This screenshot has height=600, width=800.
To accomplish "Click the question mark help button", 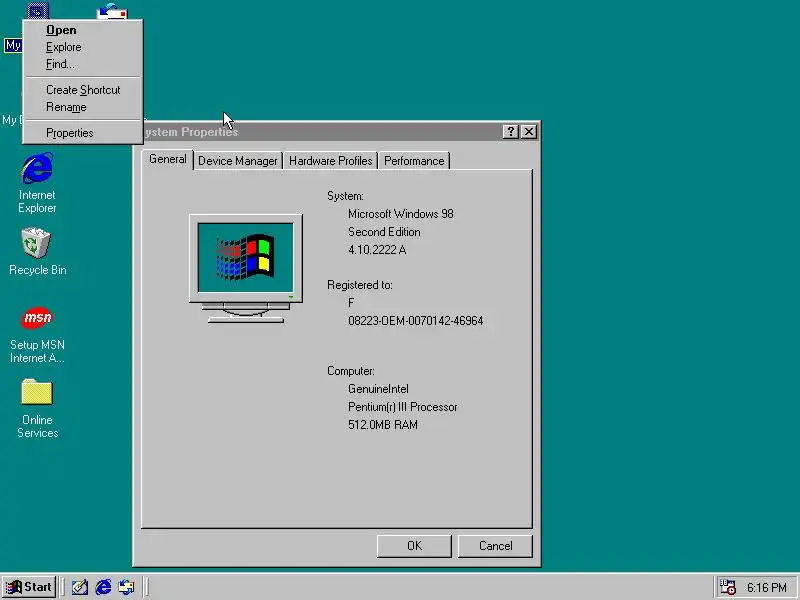I will (x=510, y=132).
